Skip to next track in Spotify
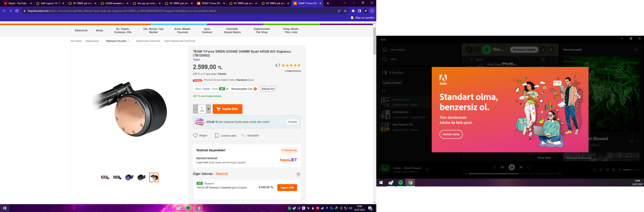644x212 pixels. coord(521,167)
